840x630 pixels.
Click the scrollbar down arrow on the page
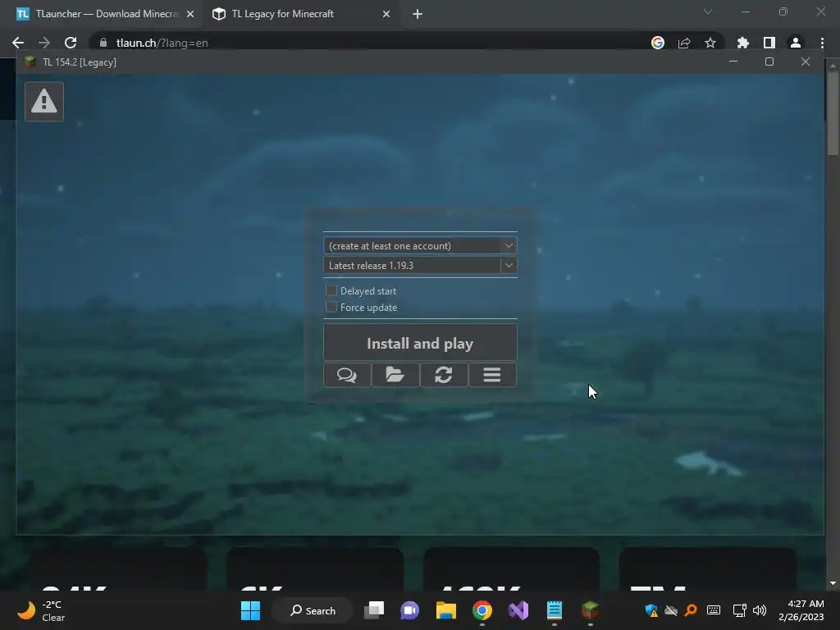pyautogui.click(x=833, y=583)
